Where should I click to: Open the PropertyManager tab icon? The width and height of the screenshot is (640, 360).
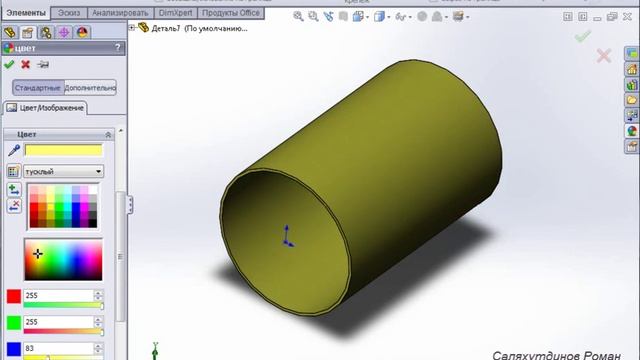28,33
